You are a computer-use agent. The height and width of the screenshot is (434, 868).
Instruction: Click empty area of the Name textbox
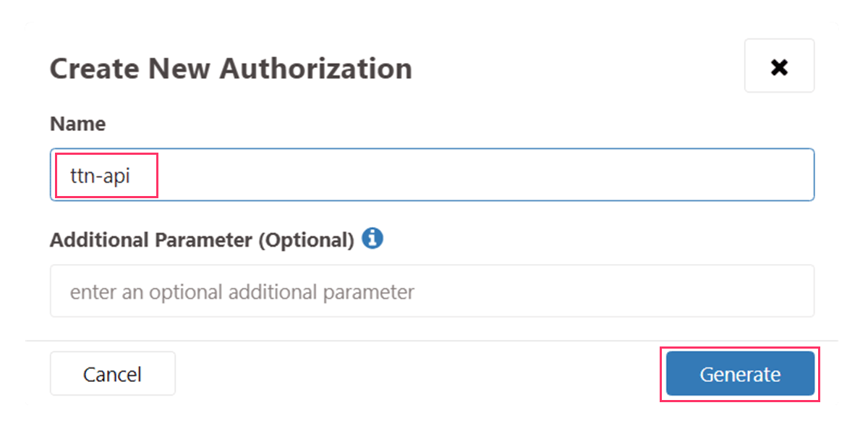pos(485,174)
